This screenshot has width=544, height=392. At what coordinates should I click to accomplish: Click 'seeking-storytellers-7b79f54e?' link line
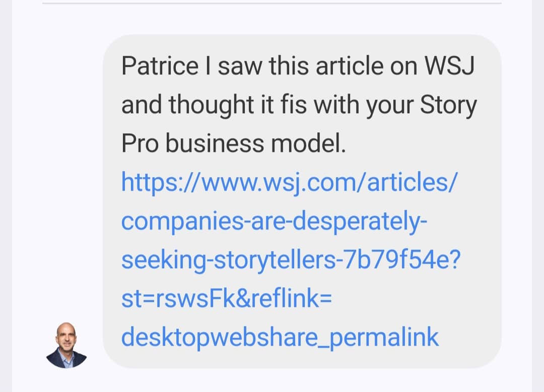pos(291,260)
